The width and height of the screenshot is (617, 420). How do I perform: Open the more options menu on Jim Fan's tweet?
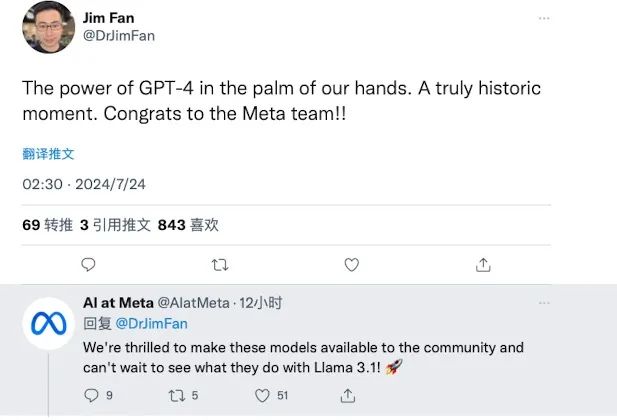(543, 19)
